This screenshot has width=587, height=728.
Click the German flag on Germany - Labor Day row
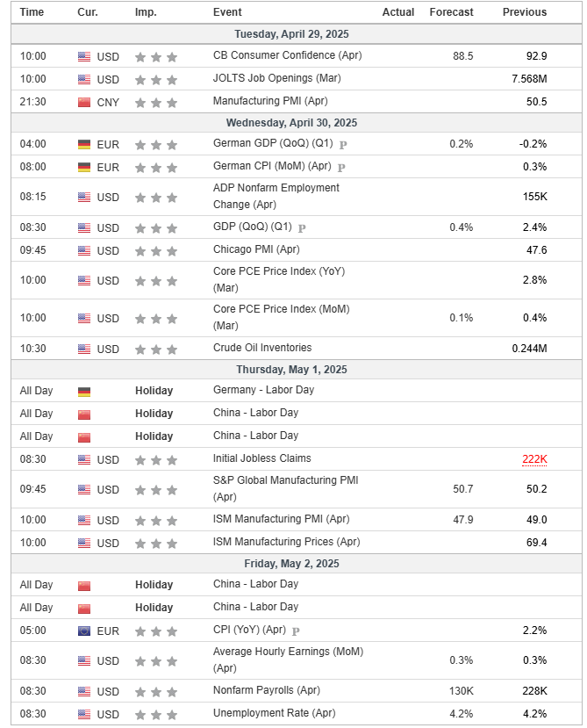coord(84,392)
